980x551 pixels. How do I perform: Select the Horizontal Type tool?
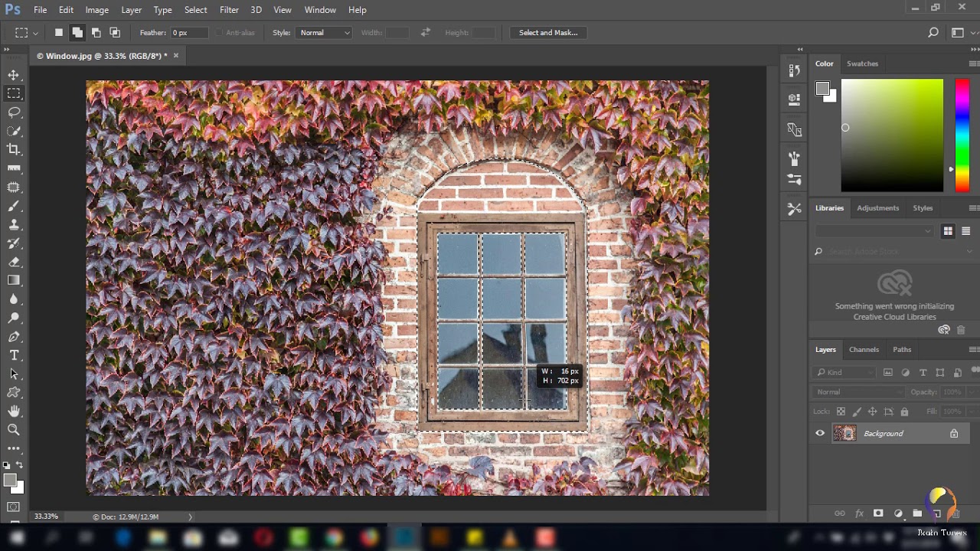[x=14, y=355]
